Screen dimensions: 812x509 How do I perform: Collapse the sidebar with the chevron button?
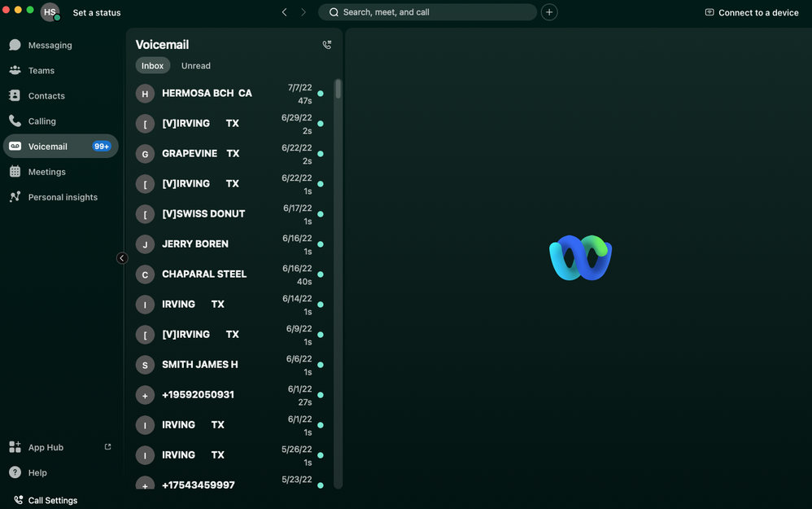point(122,258)
